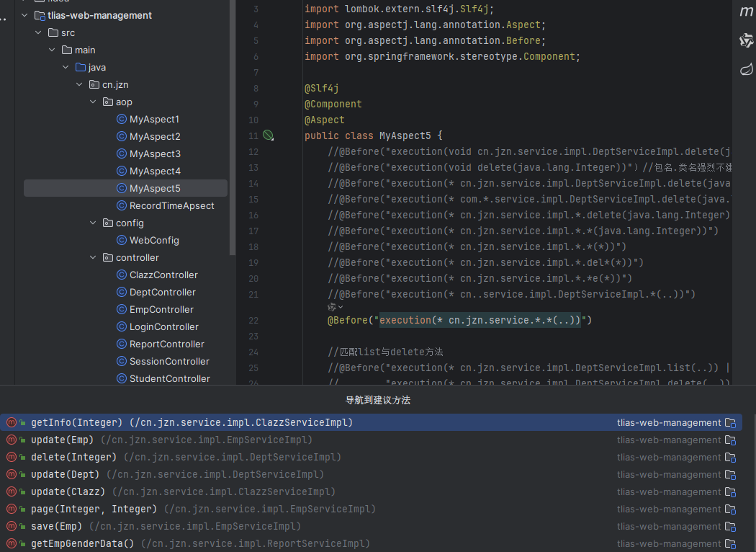Open LoginController in the project tree
This screenshot has height=552, width=756.
(x=164, y=326)
